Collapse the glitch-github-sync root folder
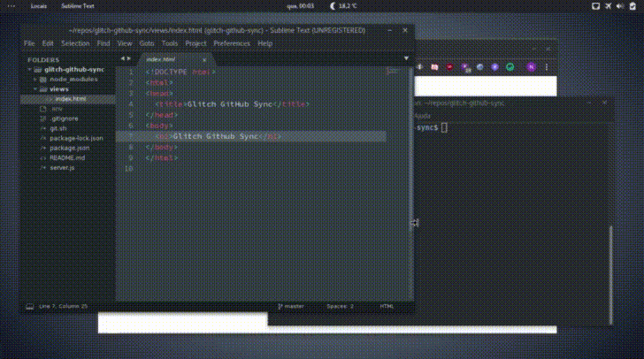 (29, 70)
